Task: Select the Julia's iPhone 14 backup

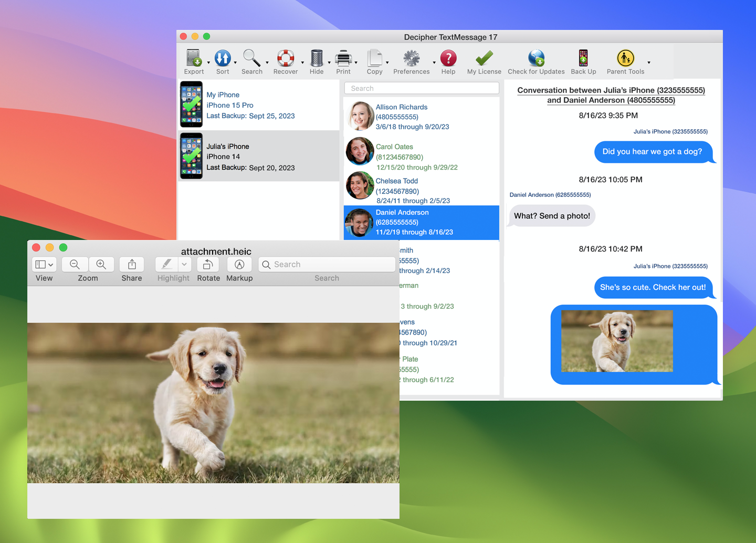Action: point(259,156)
